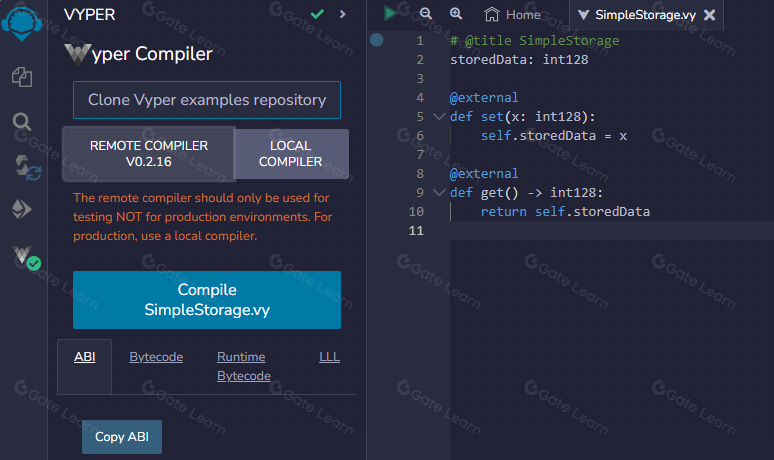Expand the Vyper panel chevron arrow
Image resolution: width=774 pixels, height=460 pixels.
[342, 14]
